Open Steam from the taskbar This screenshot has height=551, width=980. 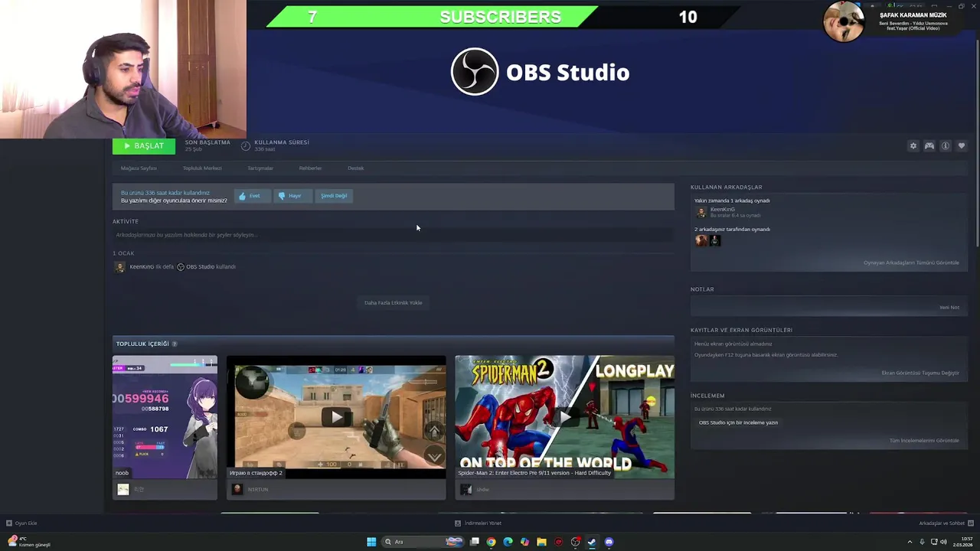point(592,542)
